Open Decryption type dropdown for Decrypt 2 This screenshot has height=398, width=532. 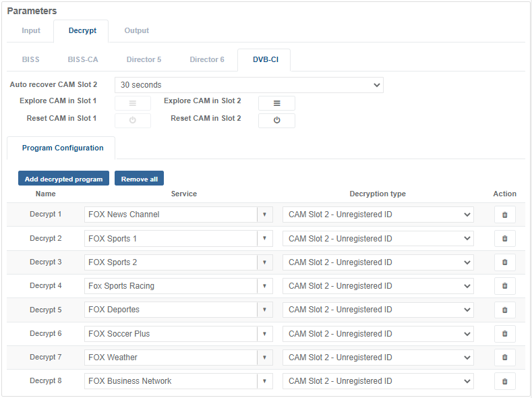378,239
